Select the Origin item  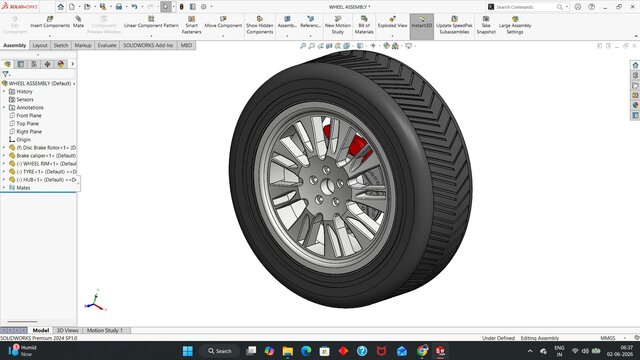tap(20, 140)
